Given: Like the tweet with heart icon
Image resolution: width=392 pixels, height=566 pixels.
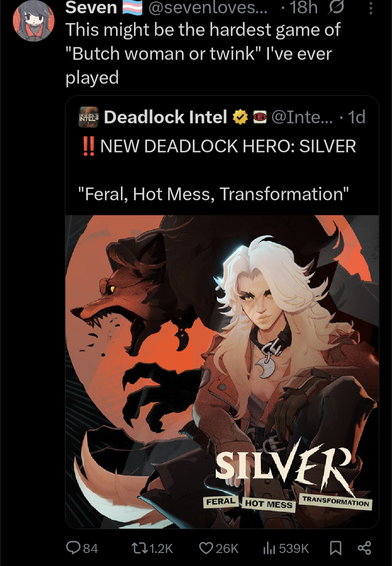Looking at the screenshot, I should click(x=206, y=548).
